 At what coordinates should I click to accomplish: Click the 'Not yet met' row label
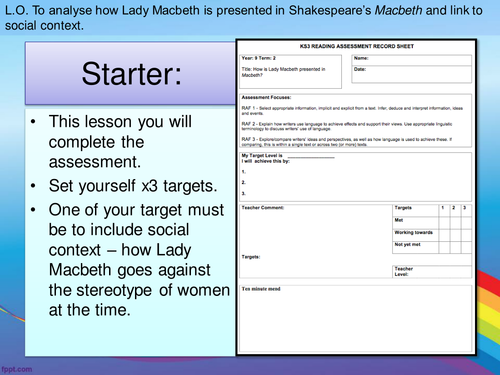(x=407, y=244)
